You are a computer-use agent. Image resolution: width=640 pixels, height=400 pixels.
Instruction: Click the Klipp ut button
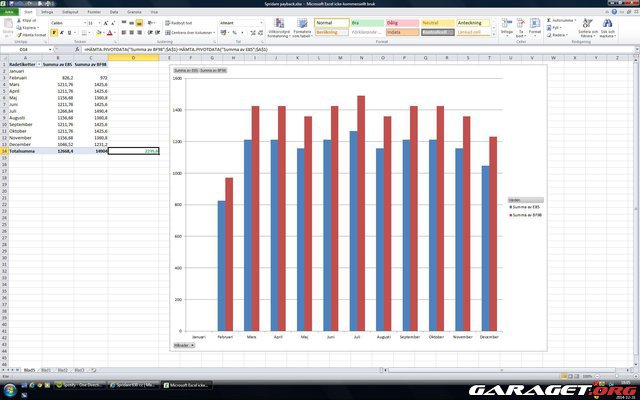click(x=28, y=19)
